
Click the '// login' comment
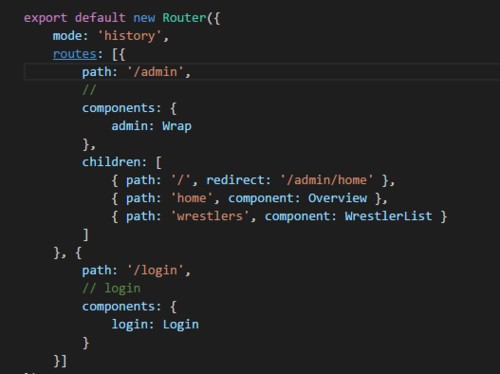[111, 288]
